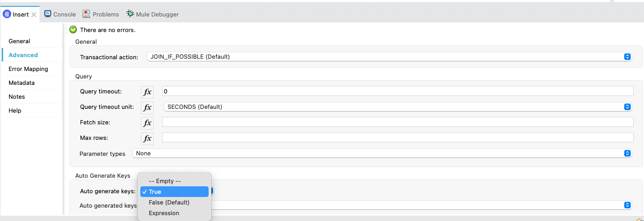Screen dimensions: 644x221
Task: Click the fx button beside Max rows
Action: point(147,138)
